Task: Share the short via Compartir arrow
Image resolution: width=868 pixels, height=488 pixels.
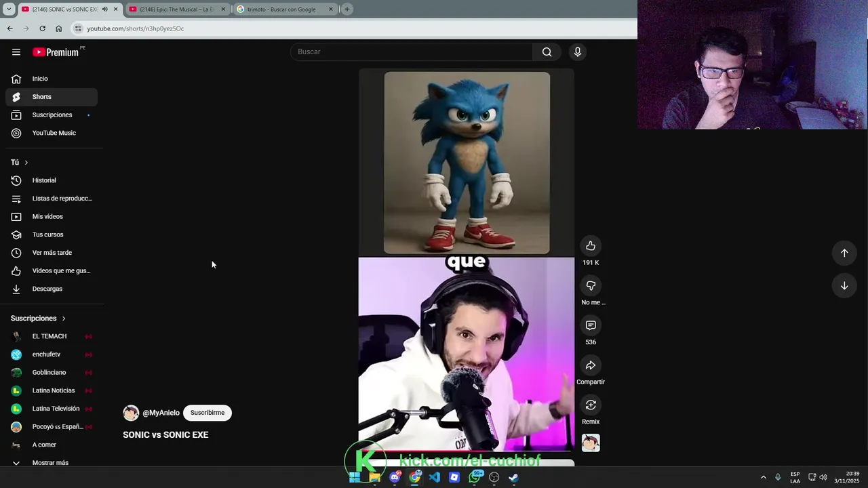Action: click(x=591, y=365)
